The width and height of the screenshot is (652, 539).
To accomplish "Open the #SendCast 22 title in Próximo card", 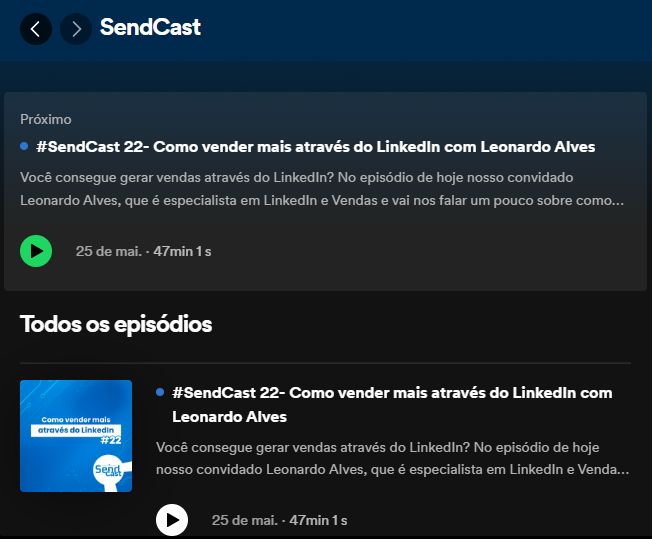I will [315, 147].
